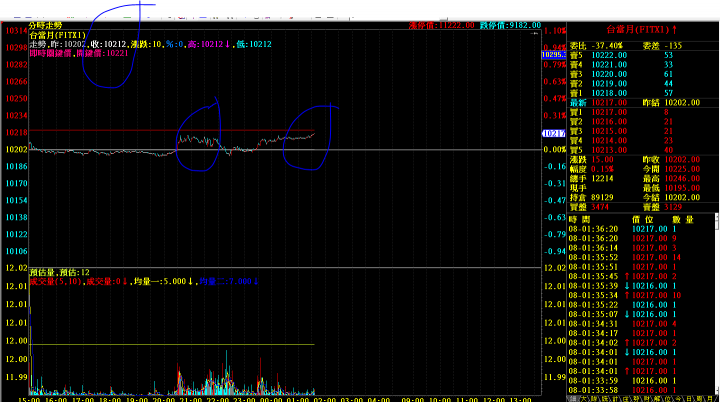Click the trade list scrollbar at top
Screen dimensions: 720x402
pos(717,221)
